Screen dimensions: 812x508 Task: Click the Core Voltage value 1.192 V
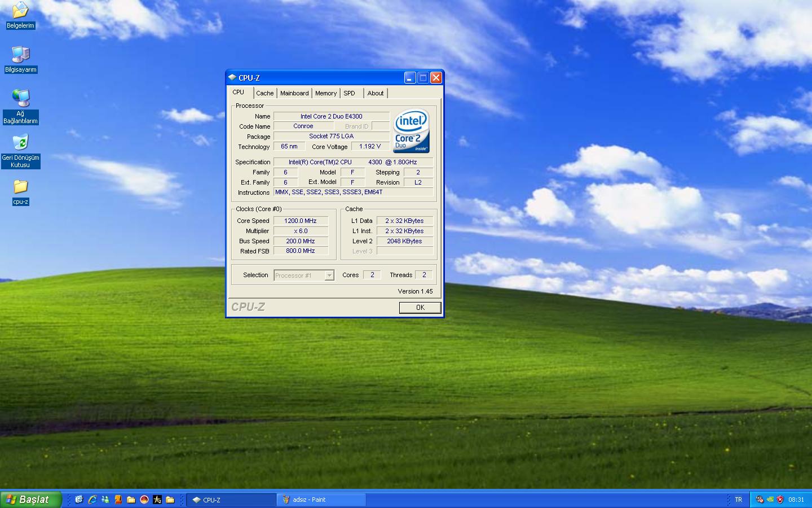(370, 146)
